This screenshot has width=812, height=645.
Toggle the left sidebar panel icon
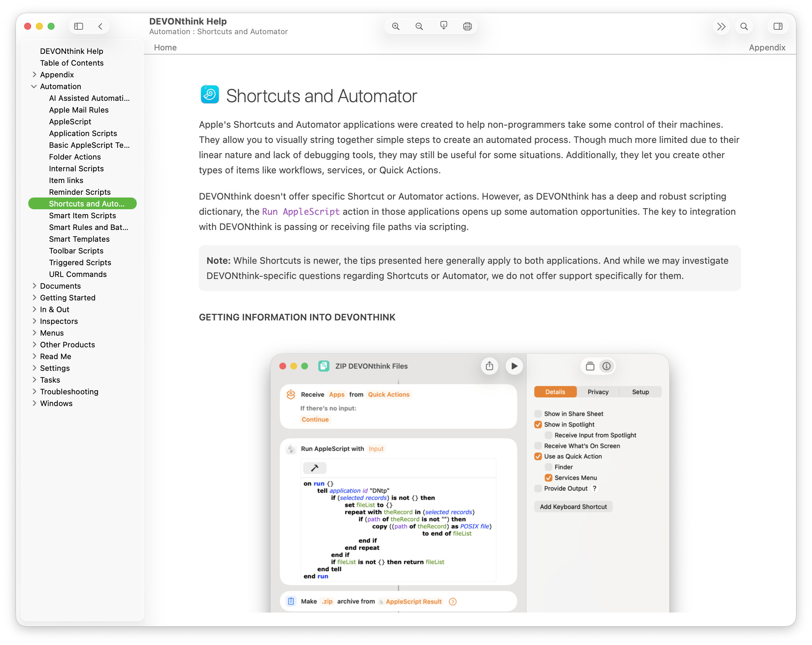(x=79, y=26)
